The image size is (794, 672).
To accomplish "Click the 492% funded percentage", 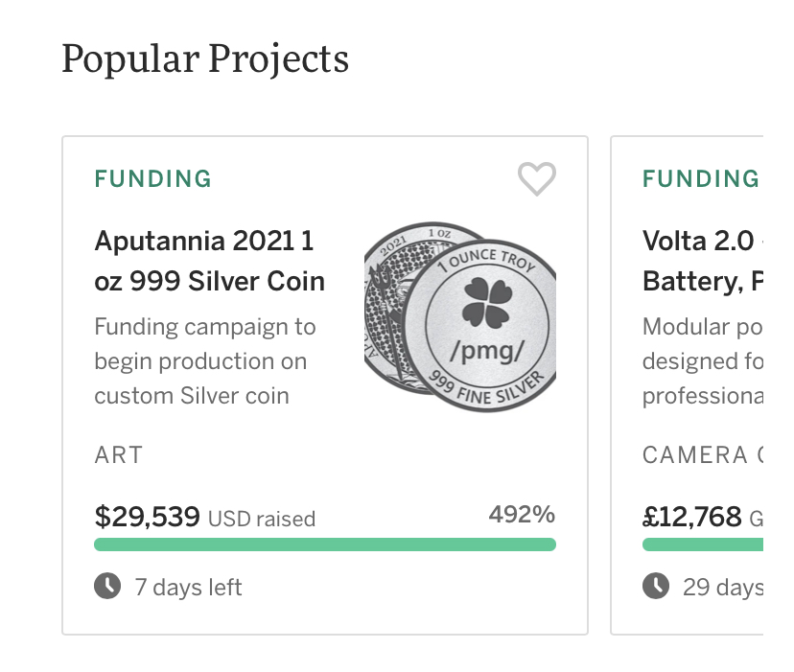I will tap(522, 515).
